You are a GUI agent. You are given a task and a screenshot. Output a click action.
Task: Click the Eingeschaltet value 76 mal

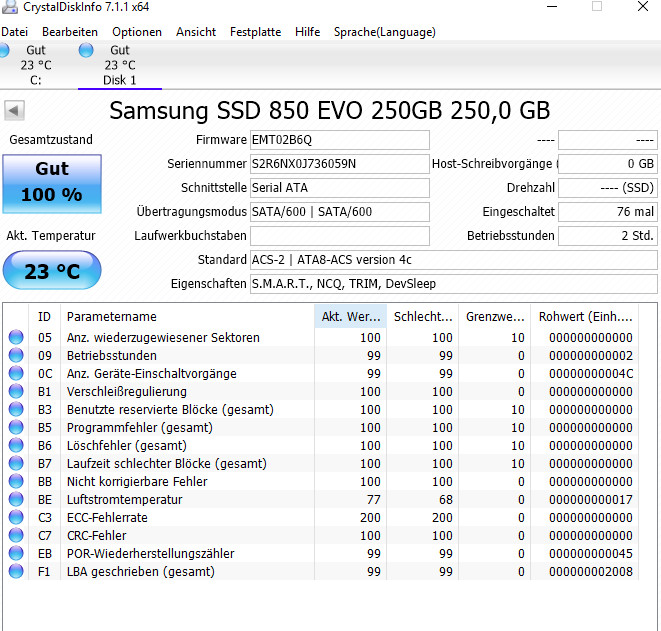[607, 212]
